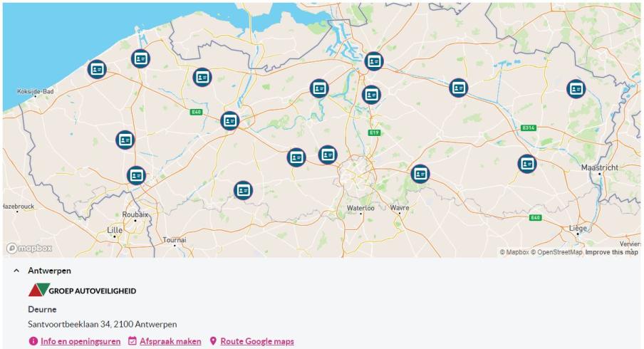Click the Afspraak maken link

point(170,341)
